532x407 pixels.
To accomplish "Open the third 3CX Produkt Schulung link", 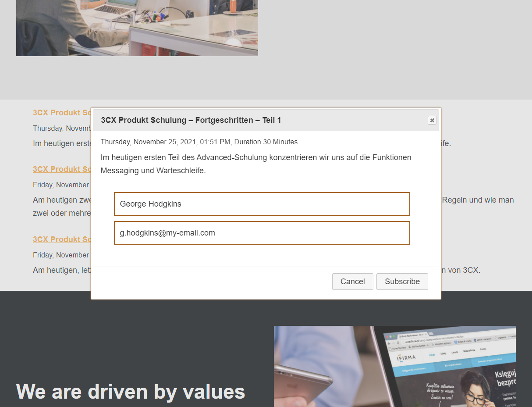I will tap(62, 239).
